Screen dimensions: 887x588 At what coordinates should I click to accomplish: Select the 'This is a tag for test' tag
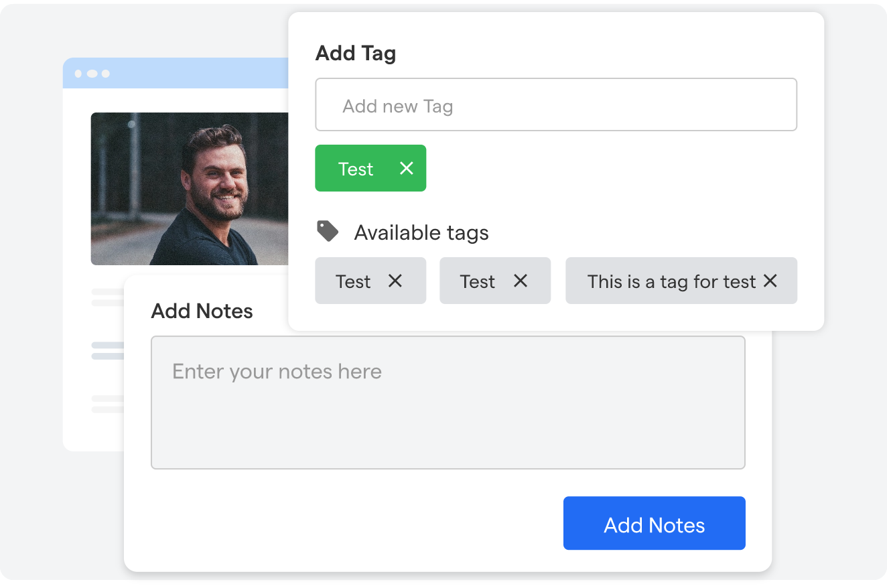pos(671,281)
